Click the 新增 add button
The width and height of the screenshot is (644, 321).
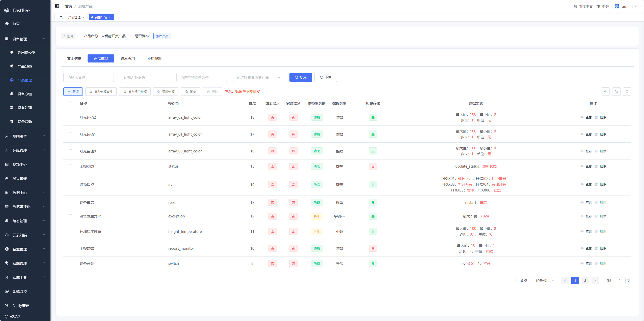[73, 91]
